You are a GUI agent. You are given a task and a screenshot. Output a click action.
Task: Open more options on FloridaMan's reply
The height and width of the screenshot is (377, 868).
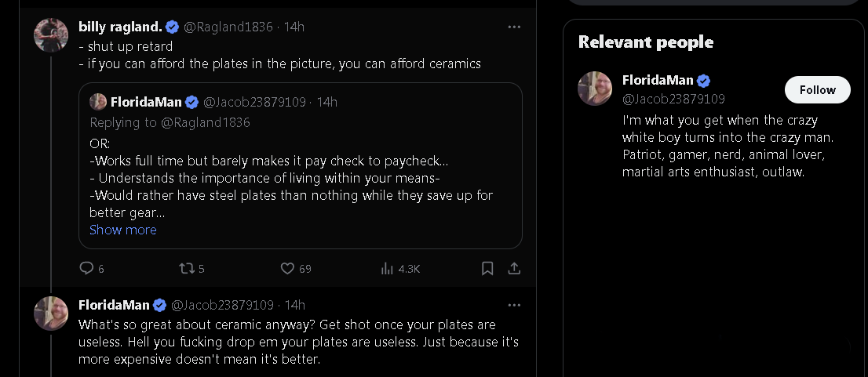point(514,305)
